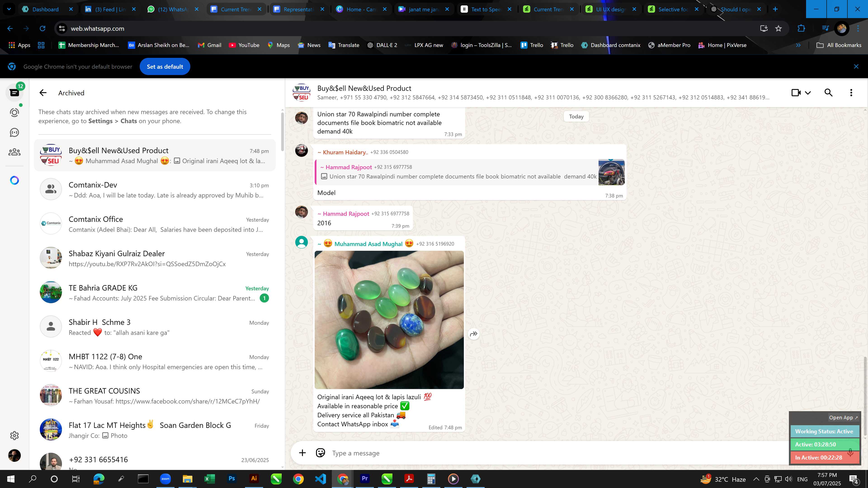Open the gemstones photo
Viewport: 868px width, 488px height.
coord(389,320)
